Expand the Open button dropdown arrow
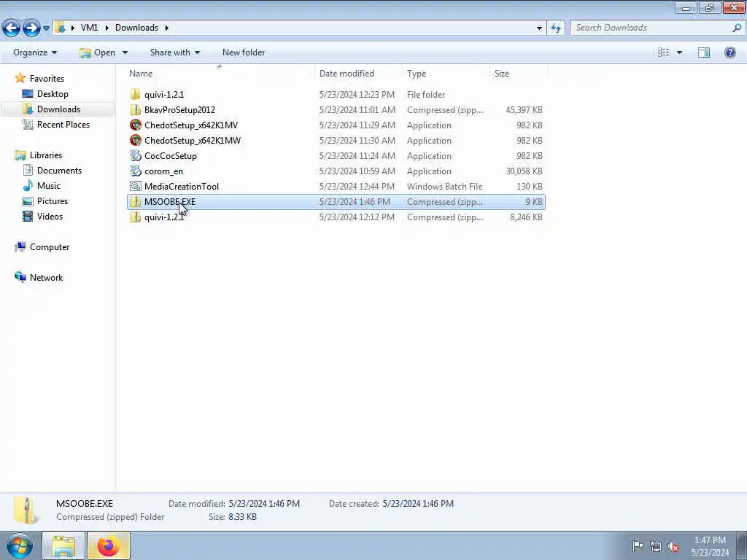The width and height of the screenshot is (747, 560). click(125, 52)
